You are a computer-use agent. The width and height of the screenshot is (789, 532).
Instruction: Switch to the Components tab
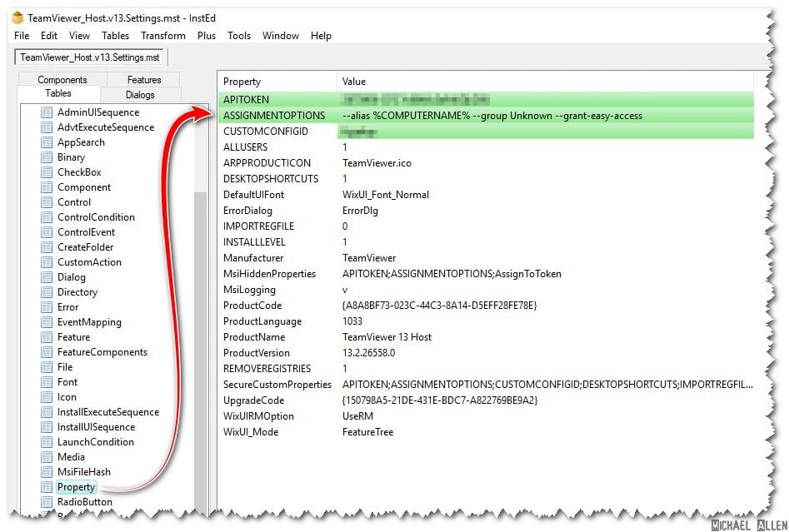pyautogui.click(x=62, y=79)
